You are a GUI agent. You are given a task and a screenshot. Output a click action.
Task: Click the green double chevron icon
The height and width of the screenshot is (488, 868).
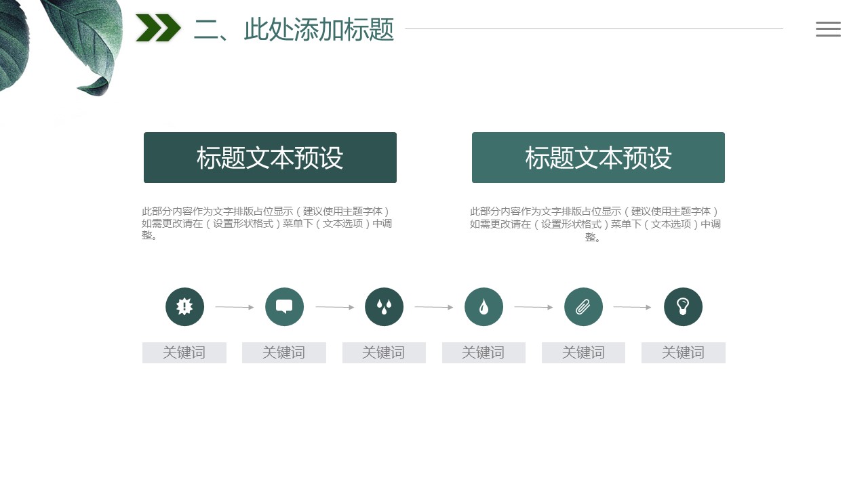(158, 28)
